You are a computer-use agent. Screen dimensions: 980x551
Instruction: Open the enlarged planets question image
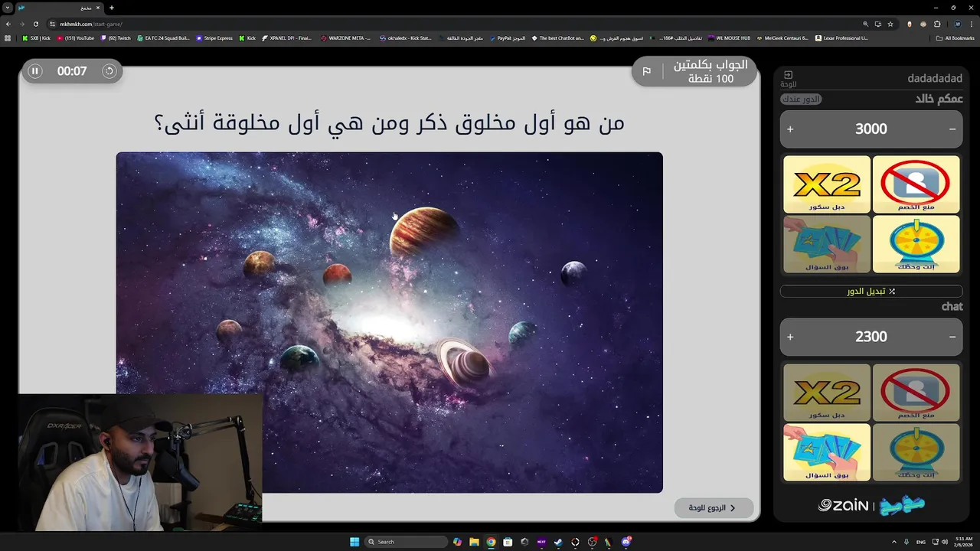click(x=389, y=322)
